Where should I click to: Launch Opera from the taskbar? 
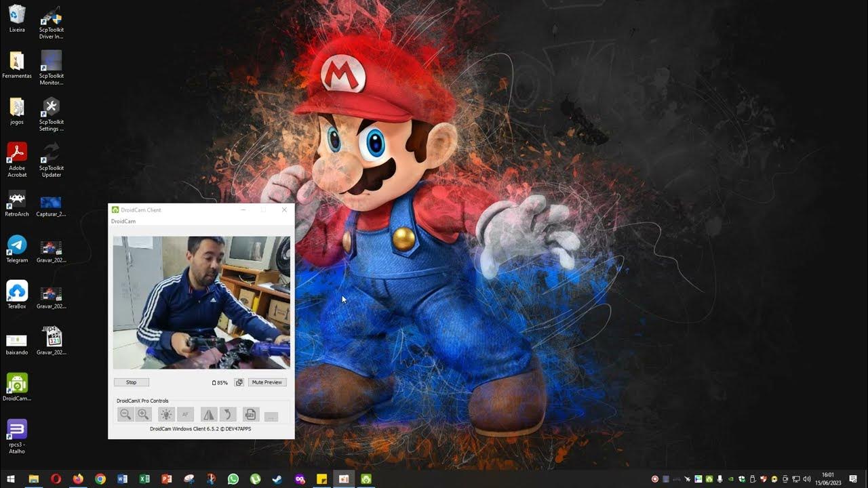point(56,479)
